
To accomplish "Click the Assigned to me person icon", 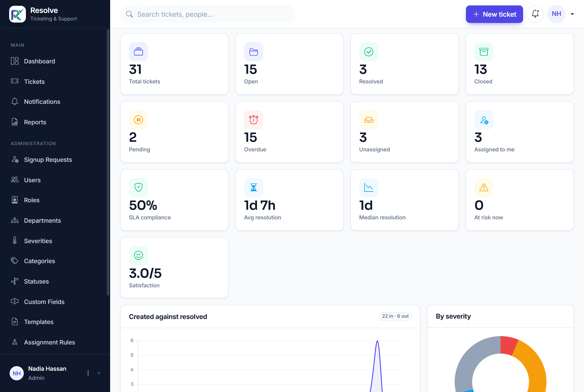I will pos(483,120).
